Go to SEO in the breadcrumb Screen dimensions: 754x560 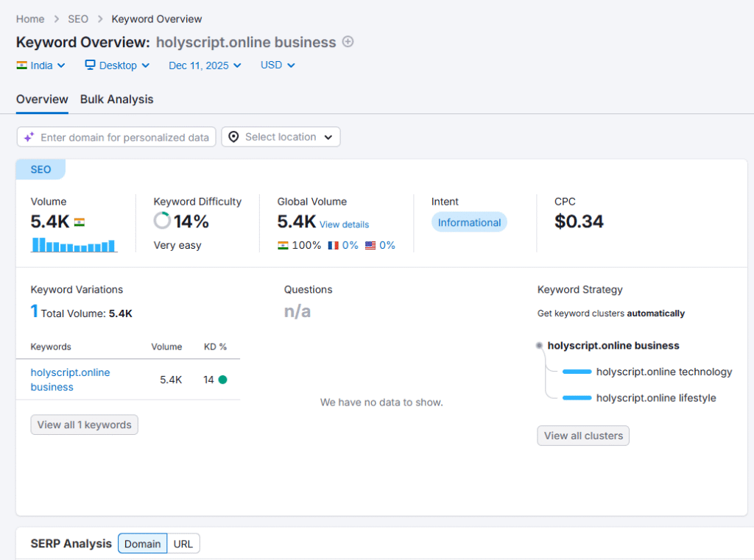pyautogui.click(x=77, y=19)
